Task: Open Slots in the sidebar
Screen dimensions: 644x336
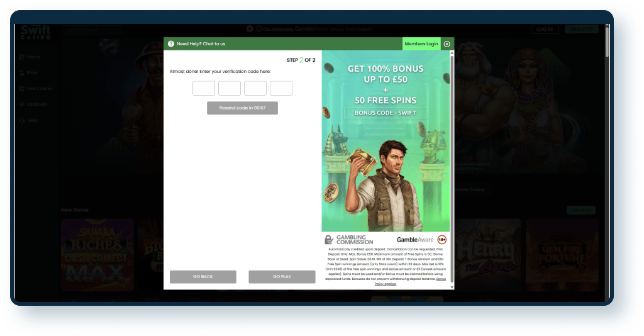Action: 32,73
